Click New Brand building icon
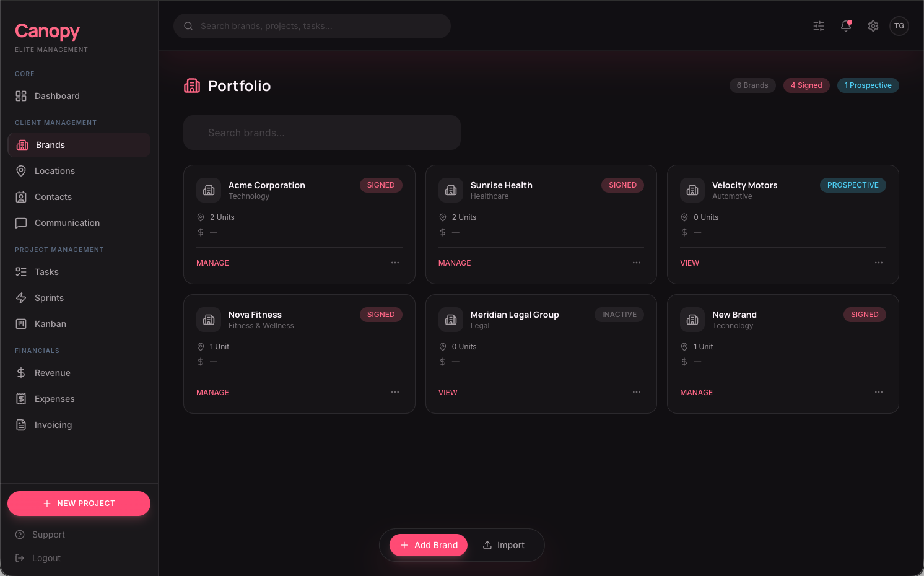This screenshot has height=576, width=924. [x=692, y=320]
